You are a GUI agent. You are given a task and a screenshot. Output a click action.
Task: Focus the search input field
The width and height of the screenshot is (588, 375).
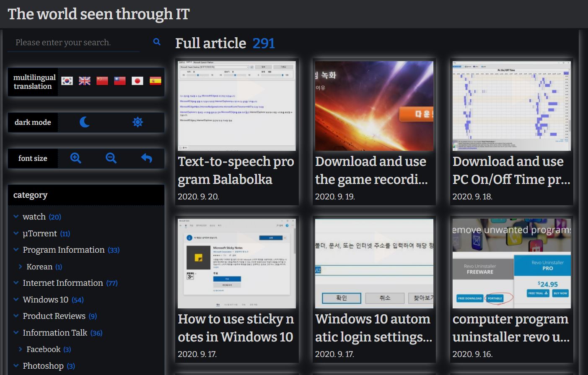pyautogui.click(x=74, y=42)
